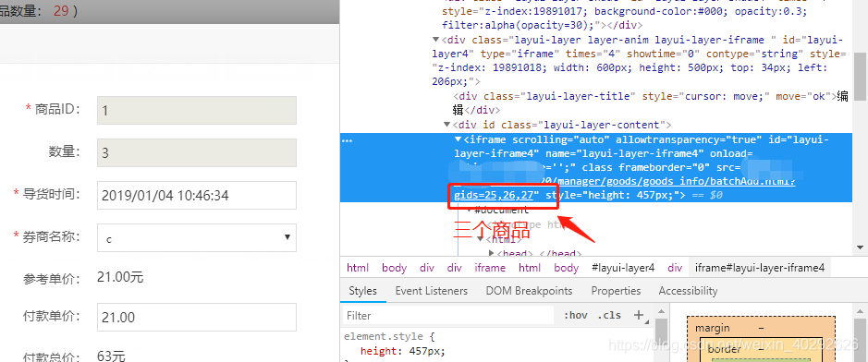The height and width of the screenshot is (362, 868).
Task: Click the 付款单价 input field
Action: tap(197, 318)
